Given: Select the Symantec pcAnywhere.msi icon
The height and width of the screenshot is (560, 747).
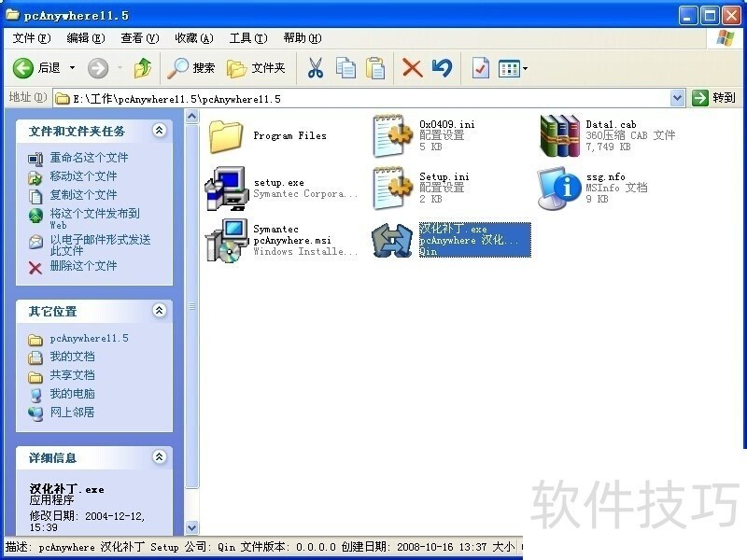Looking at the screenshot, I should pos(227,241).
